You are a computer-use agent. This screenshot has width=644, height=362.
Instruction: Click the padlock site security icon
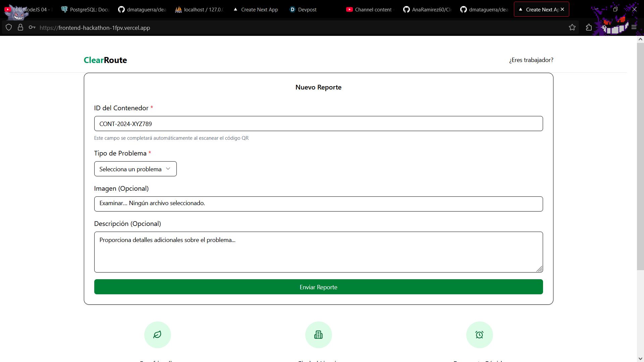[20, 27]
